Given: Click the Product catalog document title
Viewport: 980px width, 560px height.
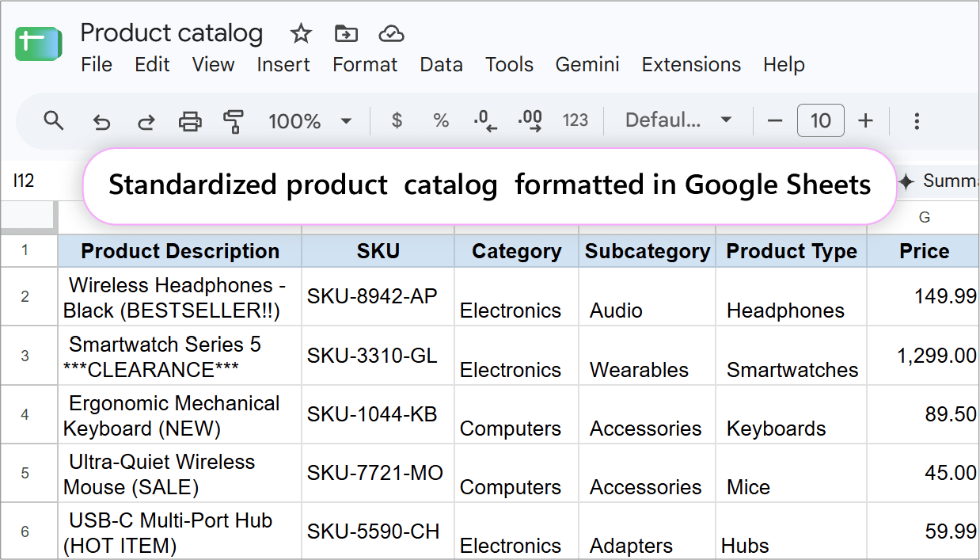Looking at the screenshot, I should point(172,33).
